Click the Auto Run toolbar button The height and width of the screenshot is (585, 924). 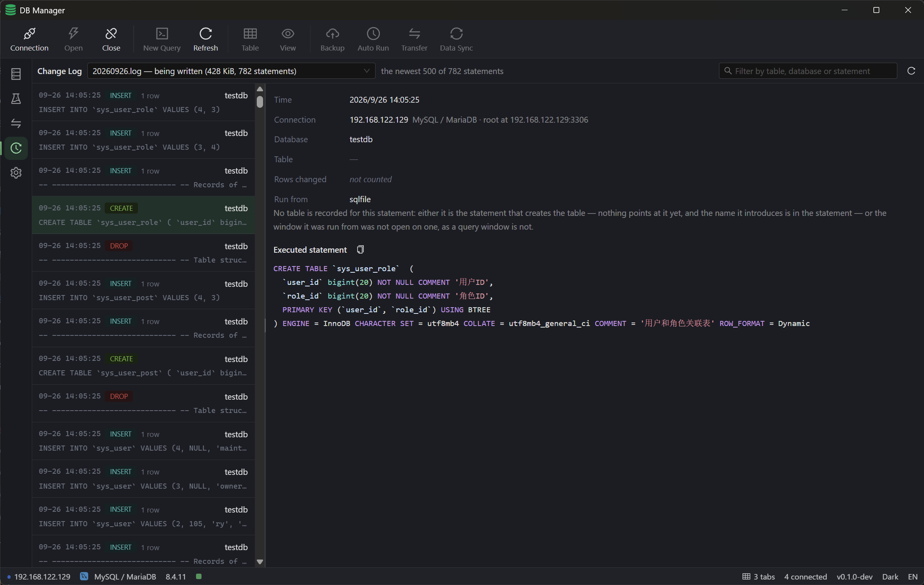click(373, 39)
